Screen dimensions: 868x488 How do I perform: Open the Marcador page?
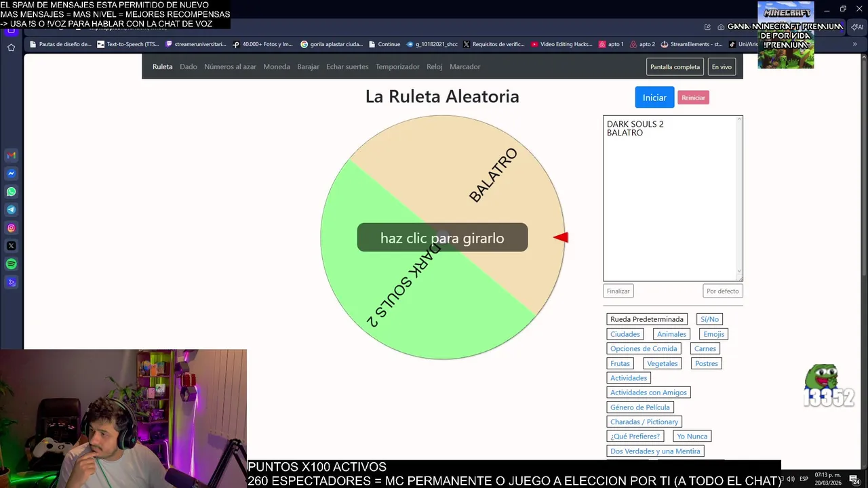coord(465,66)
